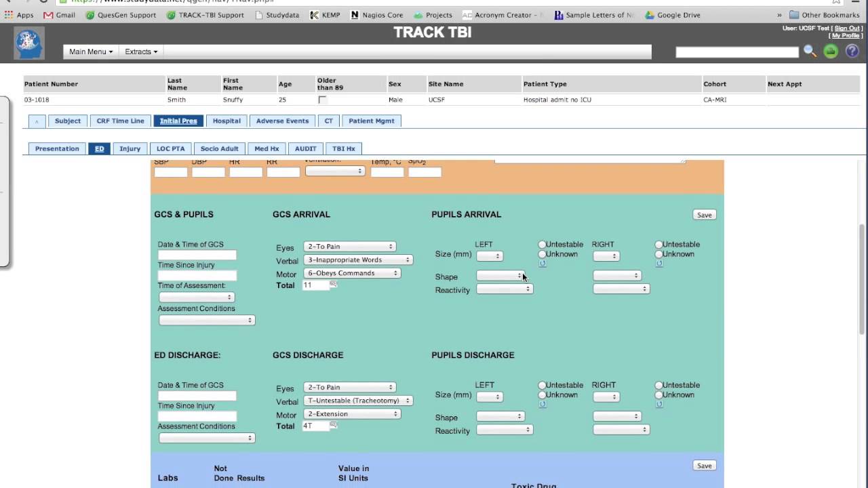Toggle the Older than 89 checkbox

click(x=322, y=100)
